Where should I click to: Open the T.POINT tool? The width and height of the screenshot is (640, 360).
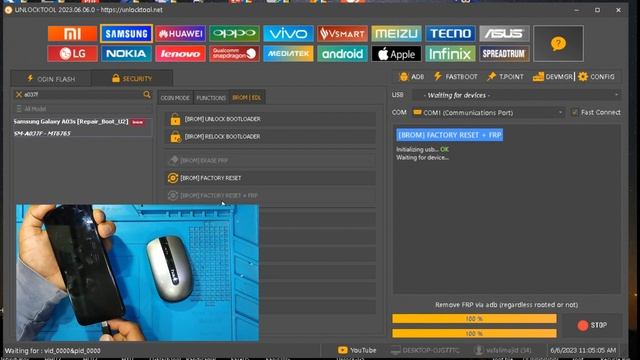(x=505, y=77)
